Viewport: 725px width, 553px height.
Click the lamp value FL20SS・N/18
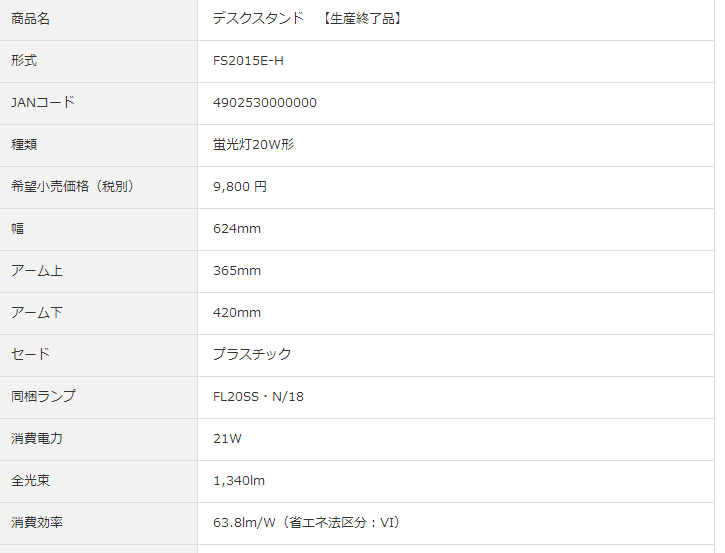tap(258, 397)
